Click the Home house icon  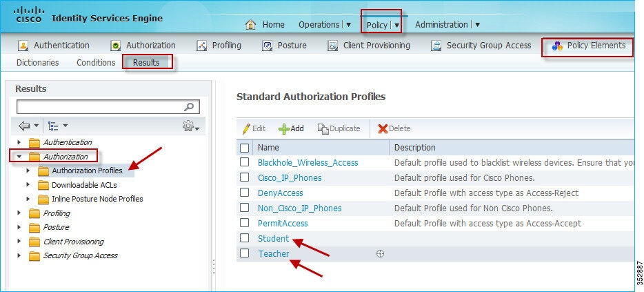point(250,25)
